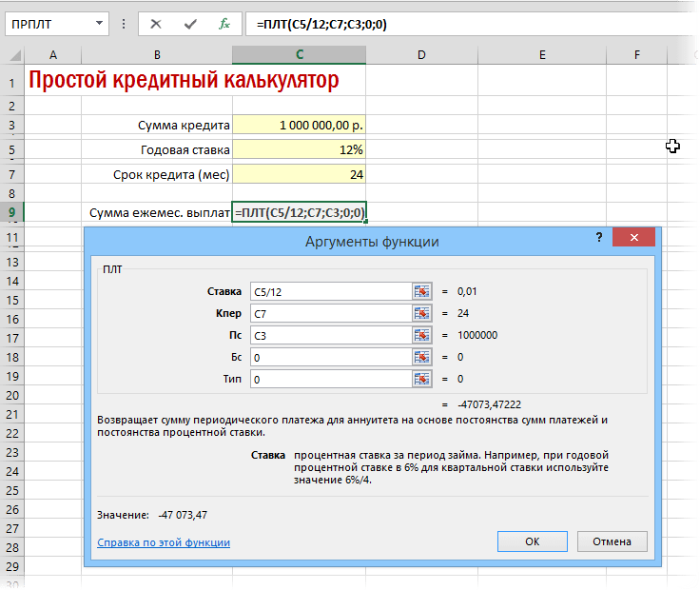Click the Срок кредита (мес) label

coord(171,175)
